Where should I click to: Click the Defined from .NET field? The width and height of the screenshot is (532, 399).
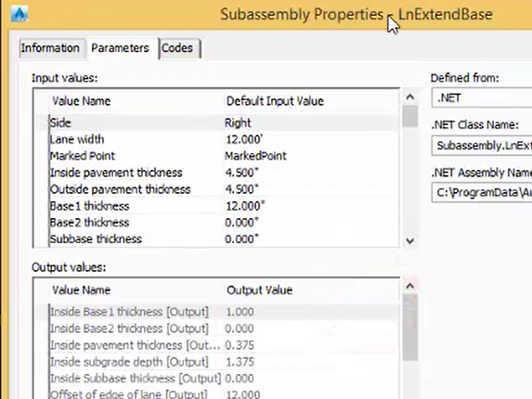(x=482, y=98)
